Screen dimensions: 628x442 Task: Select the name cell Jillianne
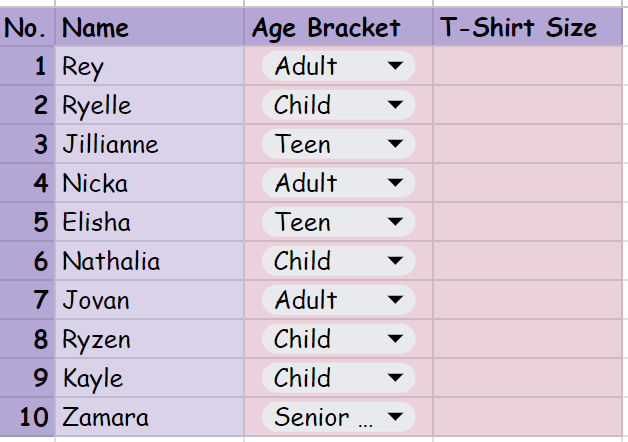pos(150,144)
